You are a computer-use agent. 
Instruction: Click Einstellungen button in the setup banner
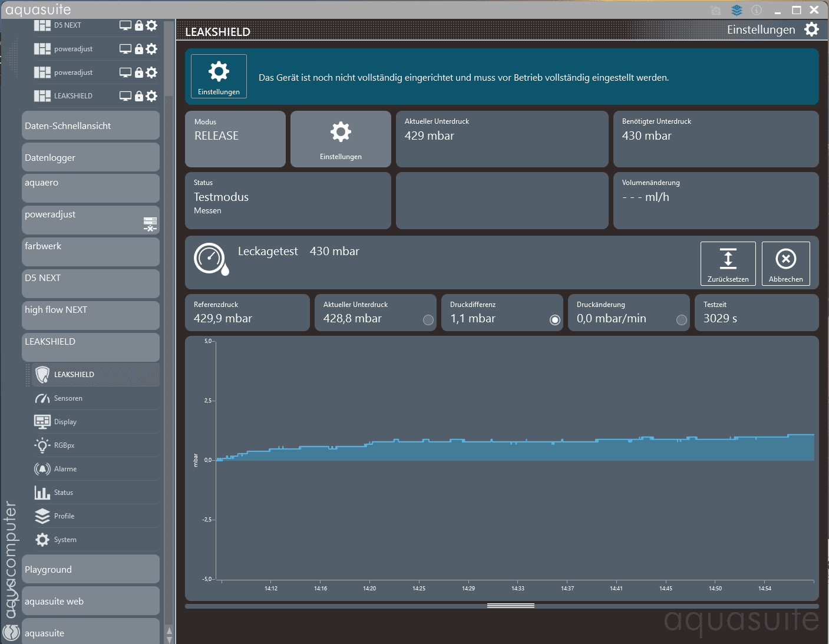(x=219, y=76)
